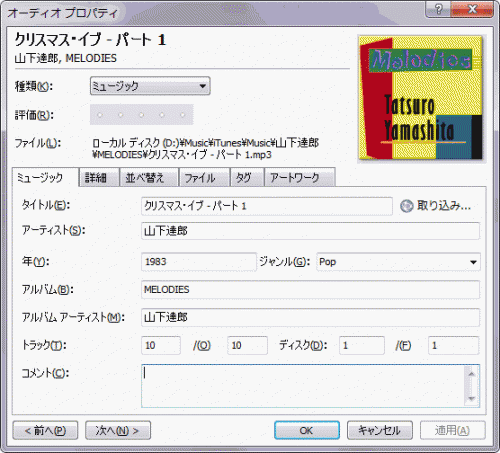Click the 年 field showing 1983
The width and height of the screenshot is (500, 453).
(199, 262)
